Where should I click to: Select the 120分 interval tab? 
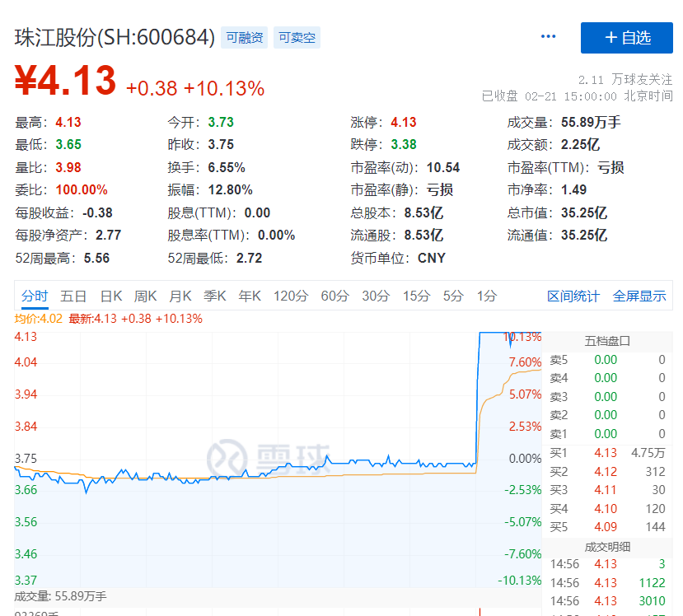(291, 296)
